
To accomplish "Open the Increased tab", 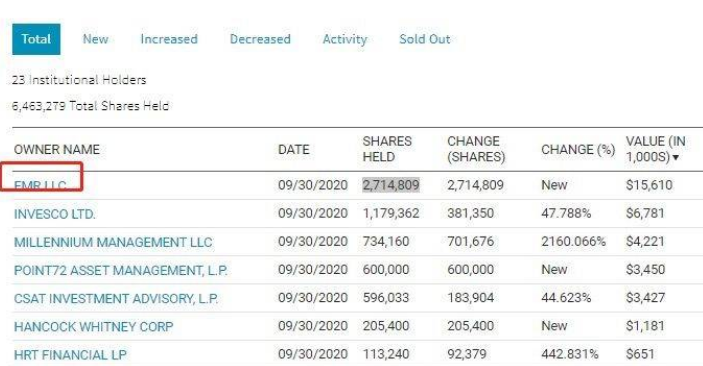I will [x=169, y=39].
